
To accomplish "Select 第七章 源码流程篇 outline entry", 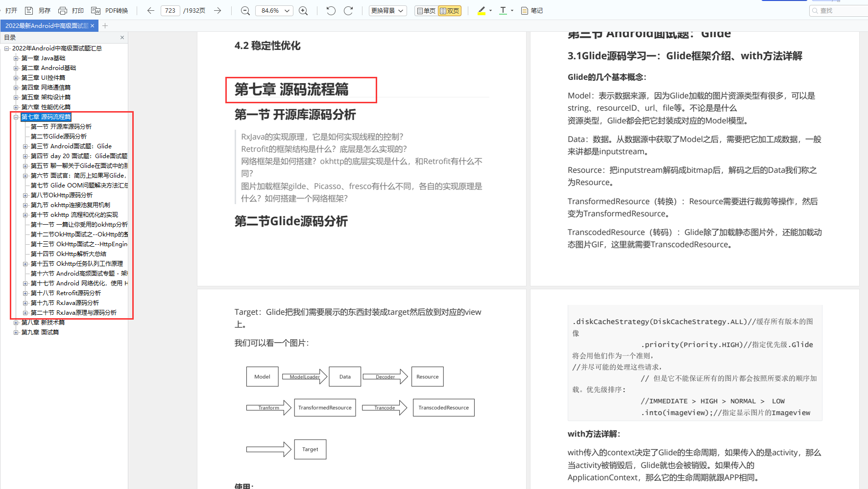I will (x=46, y=117).
